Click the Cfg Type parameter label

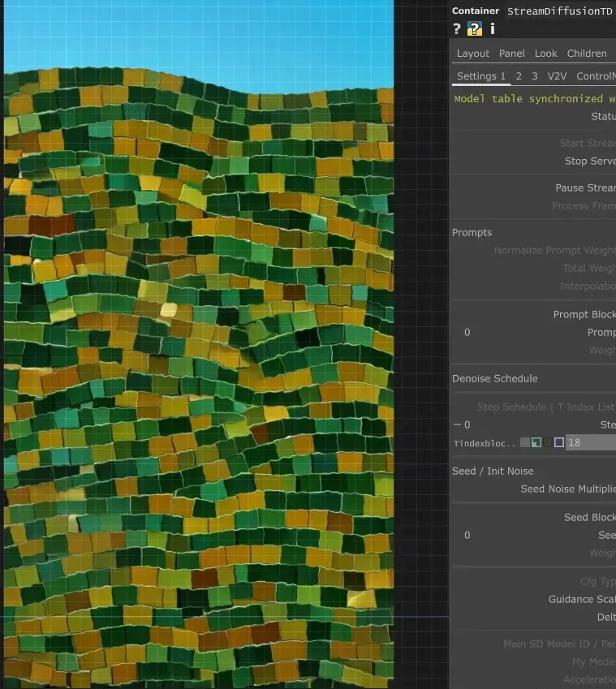coord(598,582)
